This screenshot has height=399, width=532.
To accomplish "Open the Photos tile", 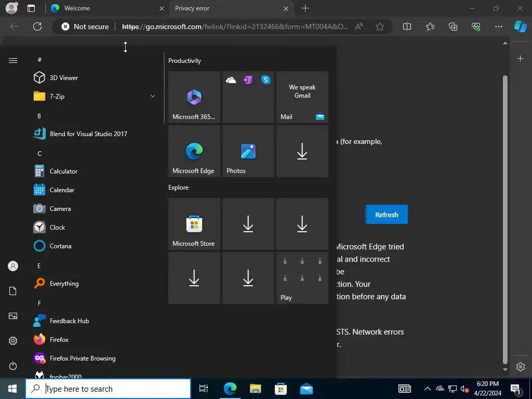I will tap(248, 151).
